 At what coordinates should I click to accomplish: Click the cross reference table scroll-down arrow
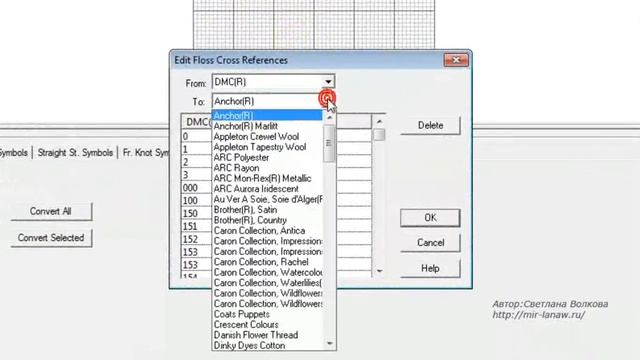click(379, 271)
